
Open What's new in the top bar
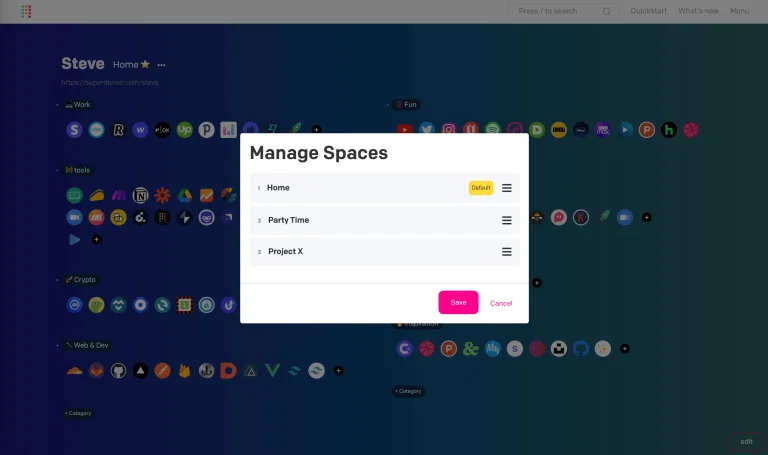[698, 11]
